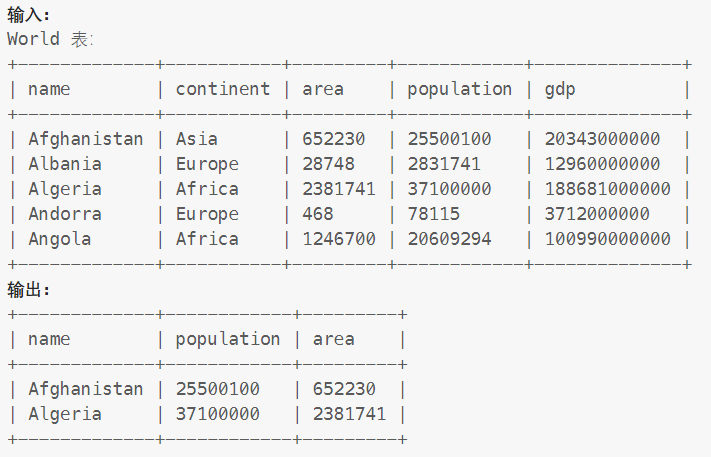The image size is (711, 457).
Task: Click the World 表 label text
Action: [x=49, y=39]
